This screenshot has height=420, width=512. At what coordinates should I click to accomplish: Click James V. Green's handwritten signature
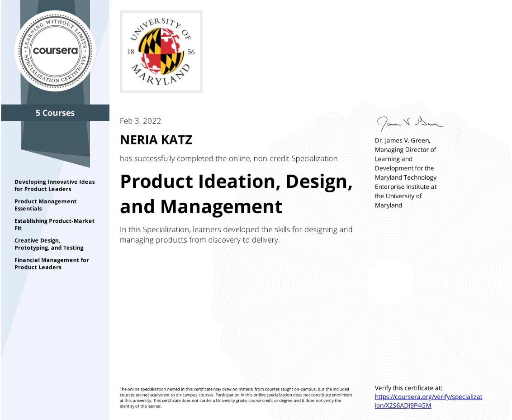(410, 123)
